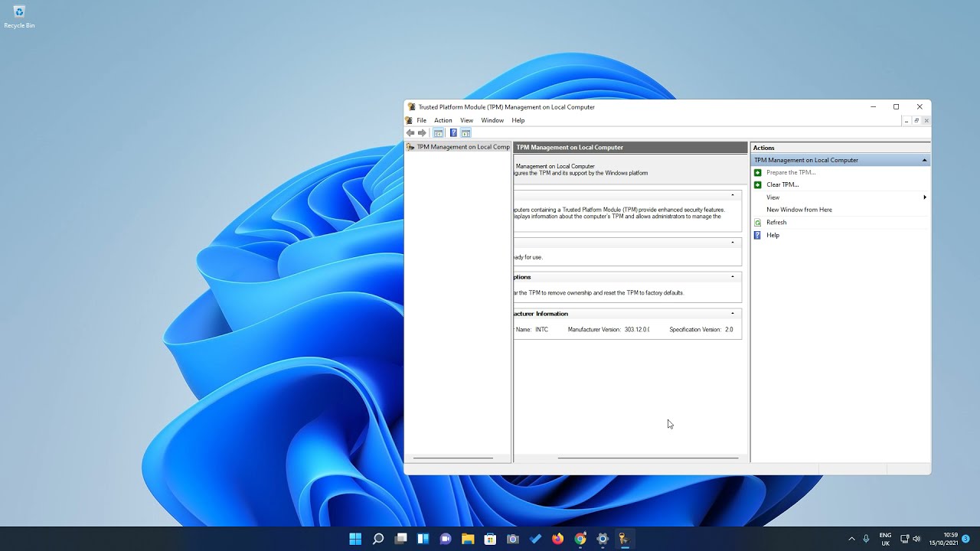Image resolution: width=980 pixels, height=551 pixels.
Task: Collapse the section stating TPM is ready for use
Action: [733, 243]
